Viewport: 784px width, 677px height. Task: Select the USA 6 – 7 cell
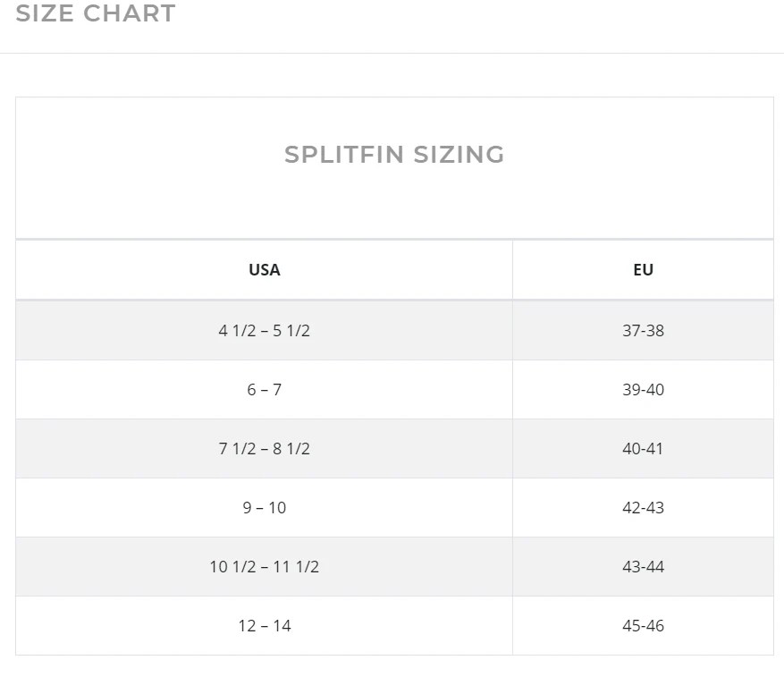tap(264, 389)
